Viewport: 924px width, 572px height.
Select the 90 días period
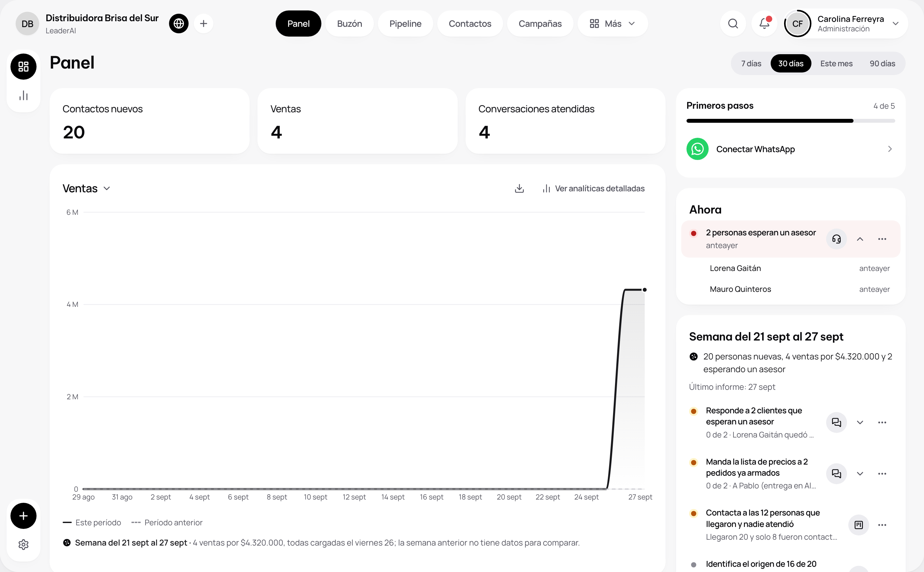(x=882, y=64)
